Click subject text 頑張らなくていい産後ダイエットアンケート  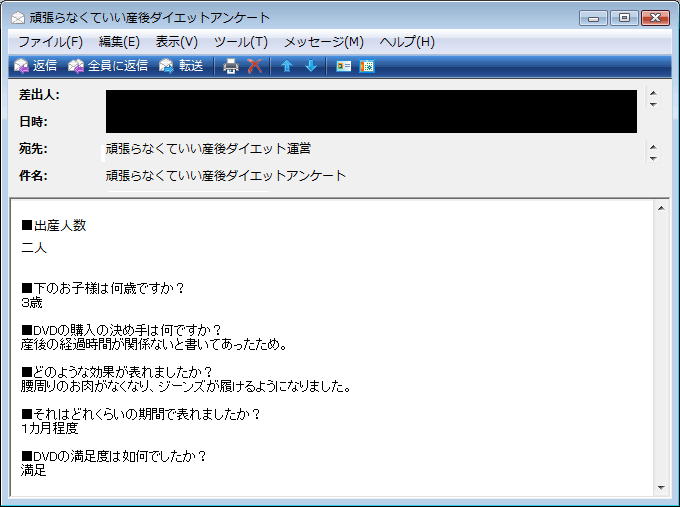pos(226,176)
